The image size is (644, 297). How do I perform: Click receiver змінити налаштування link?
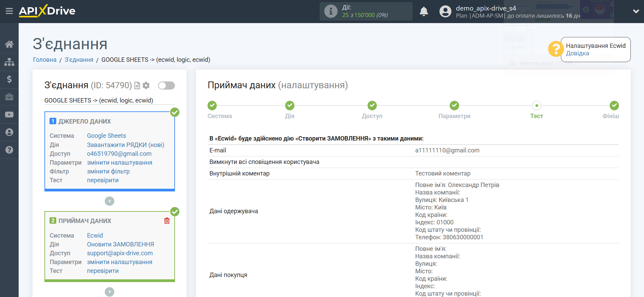tap(120, 262)
